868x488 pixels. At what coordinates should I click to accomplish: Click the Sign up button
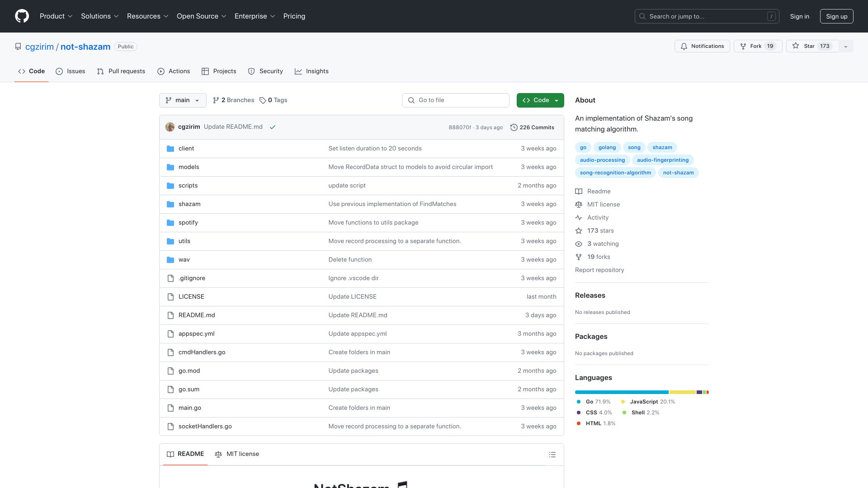tap(837, 16)
